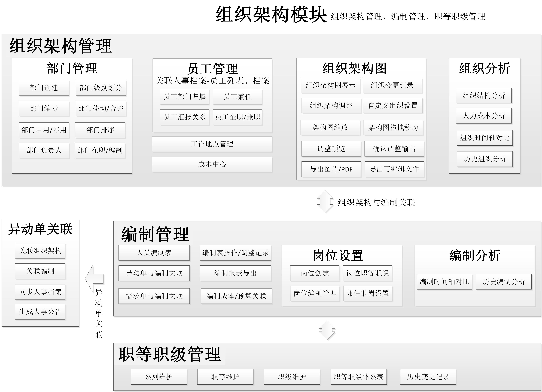
Task: Select 架构图拖拽移动 box
Action: pyautogui.click(x=393, y=128)
